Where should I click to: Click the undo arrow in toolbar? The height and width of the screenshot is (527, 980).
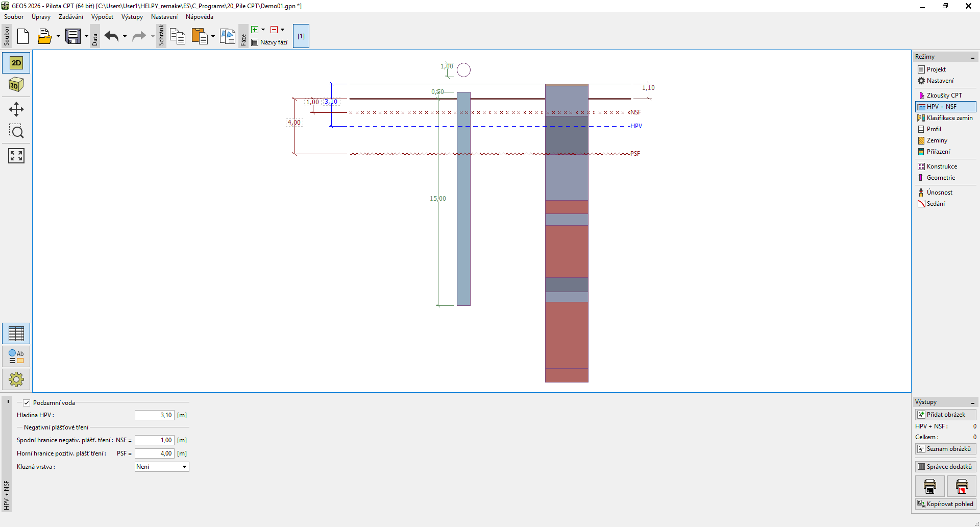pyautogui.click(x=111, y=36)
